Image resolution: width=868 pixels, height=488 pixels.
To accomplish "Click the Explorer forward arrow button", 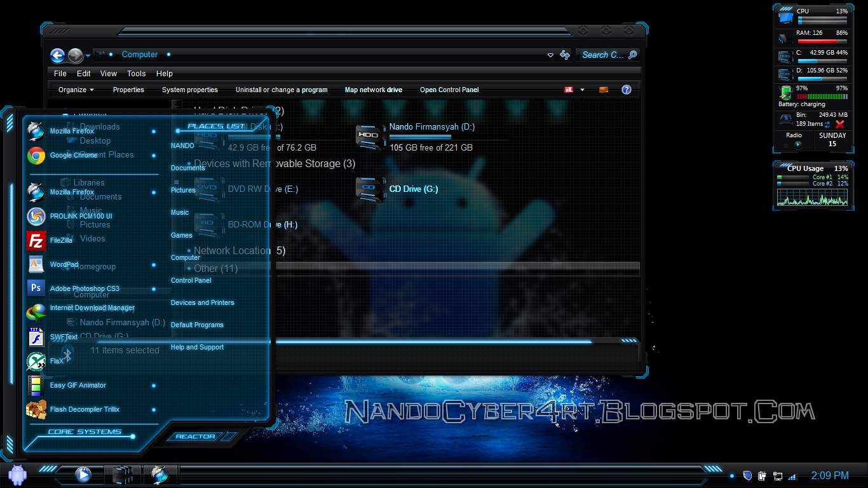I will (75, 55).
